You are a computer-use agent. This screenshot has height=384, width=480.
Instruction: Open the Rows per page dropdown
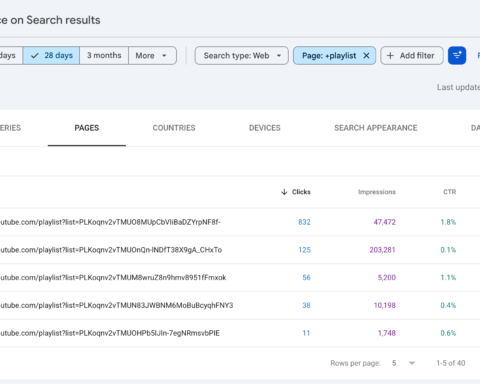[403, 363]
